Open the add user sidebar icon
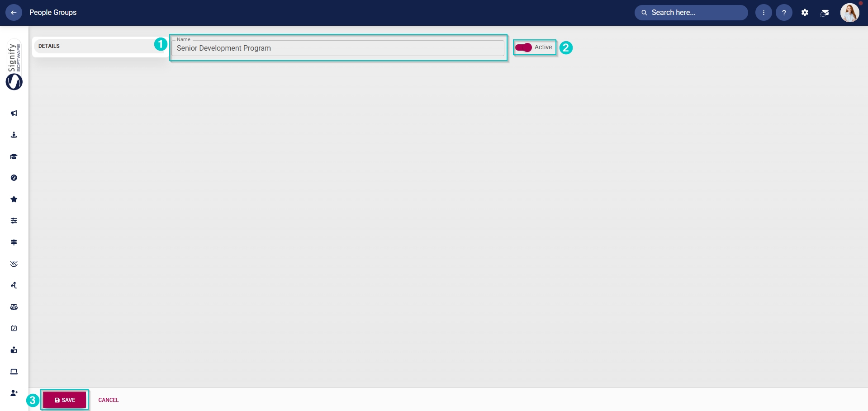The image size is (868, 411). [x=14, y=393]
